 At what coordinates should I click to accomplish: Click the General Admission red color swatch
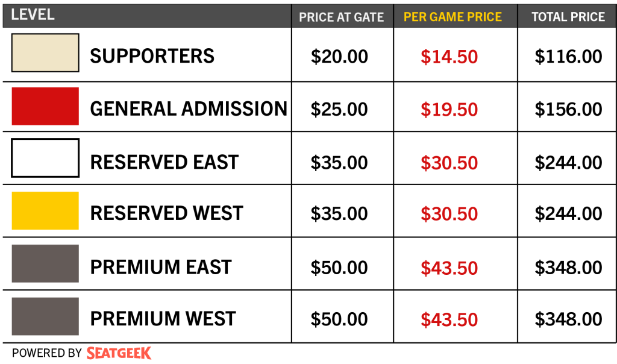pos(45,106)
